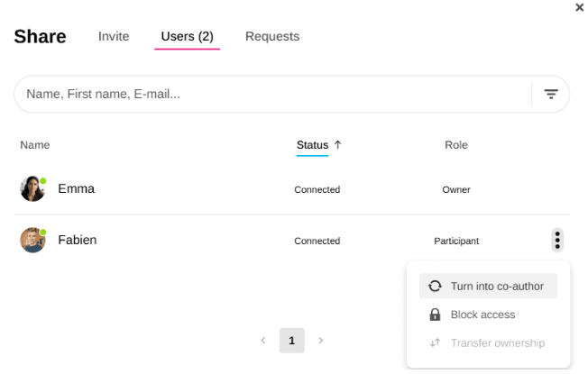
Task: Click the three-dot menu for Fabien
Action: [557, 241]
